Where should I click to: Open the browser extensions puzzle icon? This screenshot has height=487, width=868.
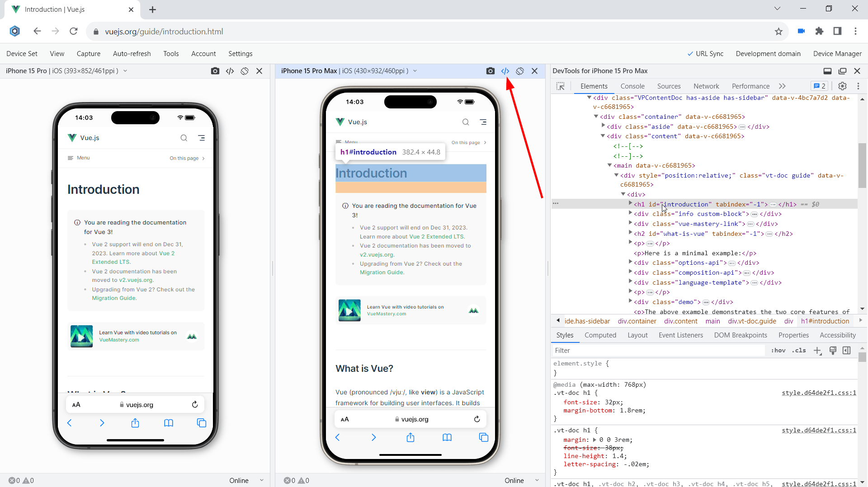point(820,31)
